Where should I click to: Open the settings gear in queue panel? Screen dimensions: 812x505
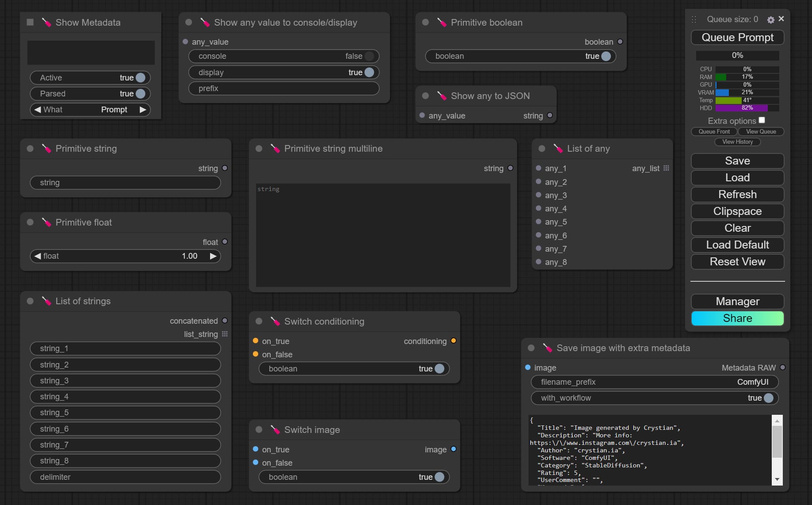pyautogui.click(x=770, y=19)
